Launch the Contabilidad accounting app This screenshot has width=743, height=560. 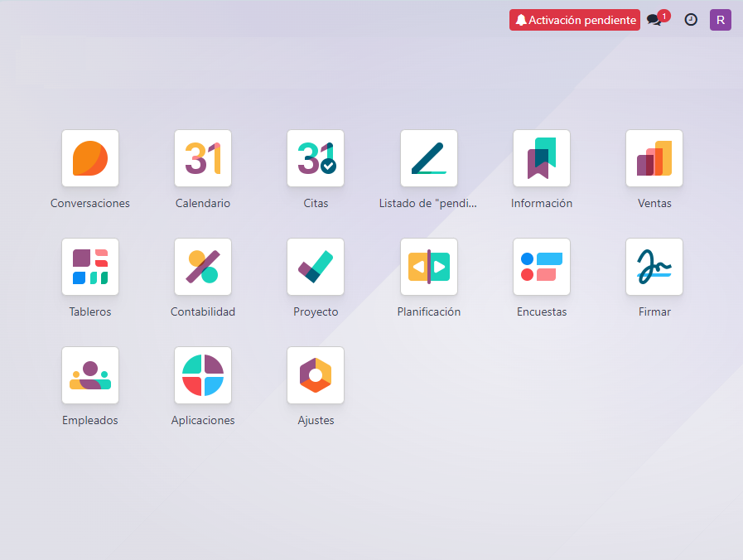click(203, 267)
